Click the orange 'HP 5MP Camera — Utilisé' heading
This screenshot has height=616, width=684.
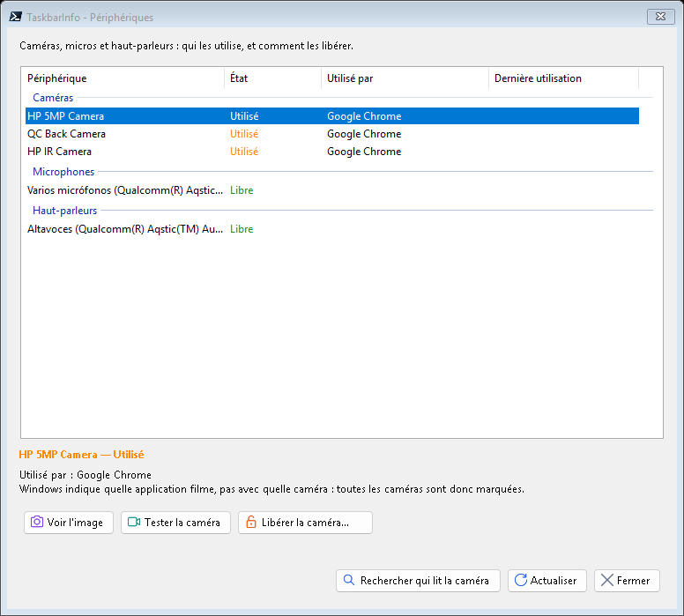pos(81,455)
